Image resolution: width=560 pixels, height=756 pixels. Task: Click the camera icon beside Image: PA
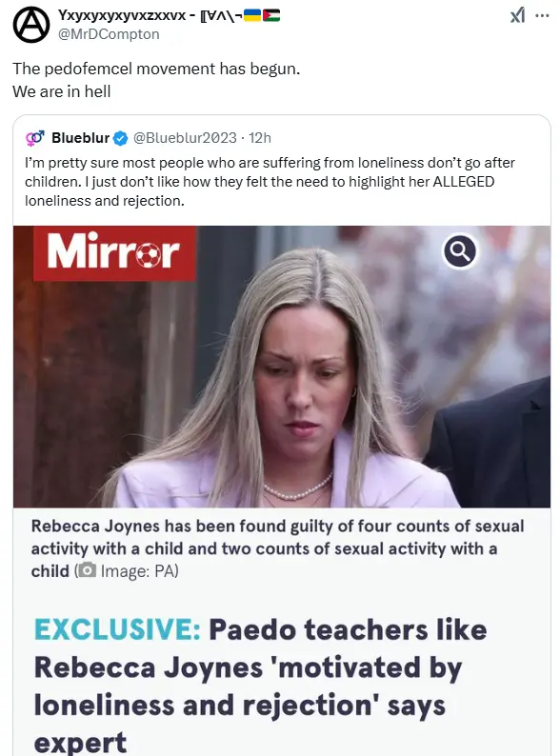coord(88,571)
